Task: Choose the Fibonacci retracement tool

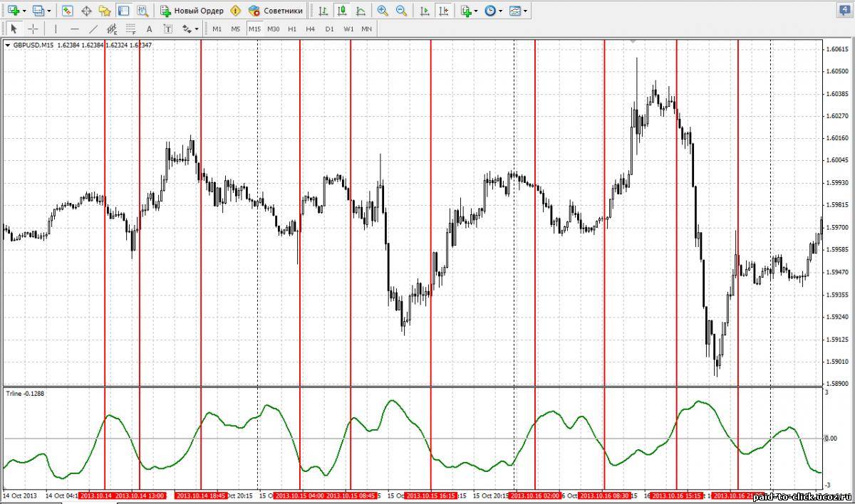Action: click(130, 29)
